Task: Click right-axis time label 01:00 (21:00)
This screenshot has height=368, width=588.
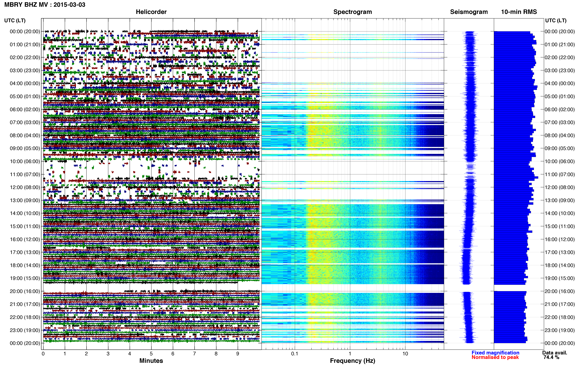Action: click(x=560, y=45)
